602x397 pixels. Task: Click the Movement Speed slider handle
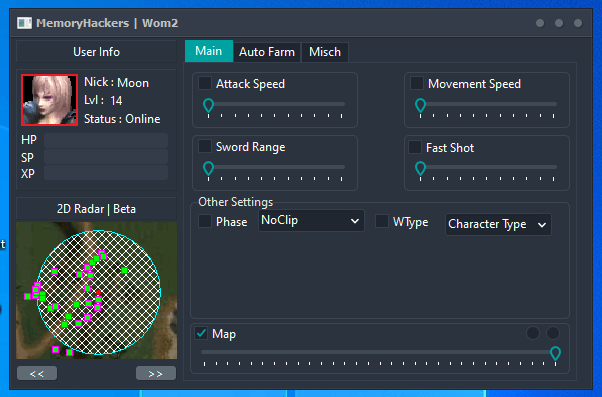click(420, 105)
